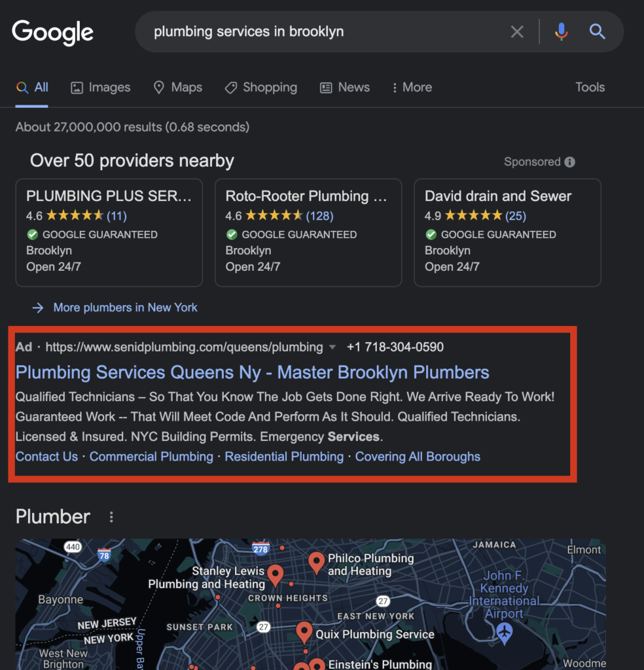The image size is (644, 670).
Task: Start voice search with microphone icon
Action: click(561, 31)
